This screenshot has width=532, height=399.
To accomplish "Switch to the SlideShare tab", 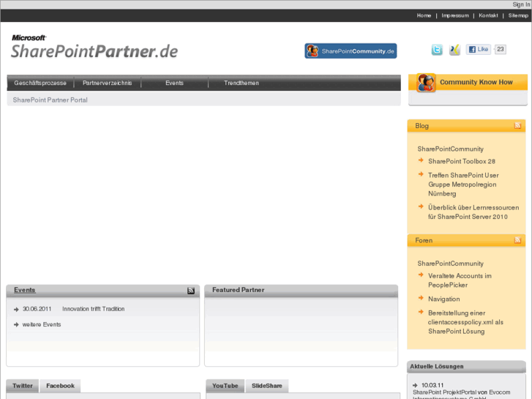I will (x=266, y=386).
